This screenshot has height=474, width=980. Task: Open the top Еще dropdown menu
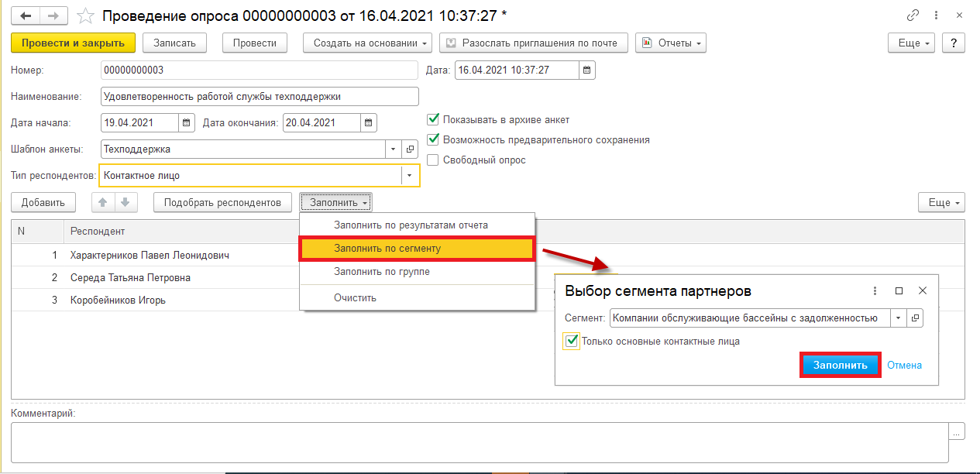[x=912, y=43]
